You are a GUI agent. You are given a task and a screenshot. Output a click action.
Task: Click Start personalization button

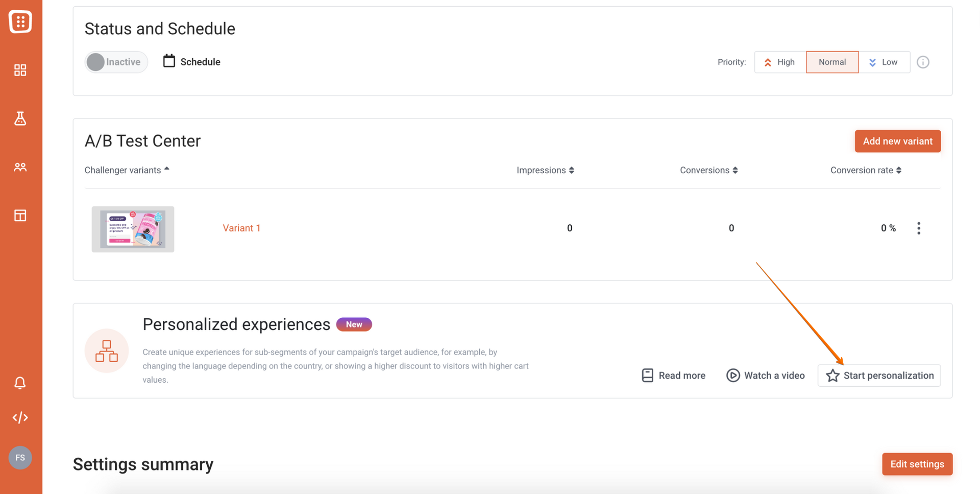879,376
